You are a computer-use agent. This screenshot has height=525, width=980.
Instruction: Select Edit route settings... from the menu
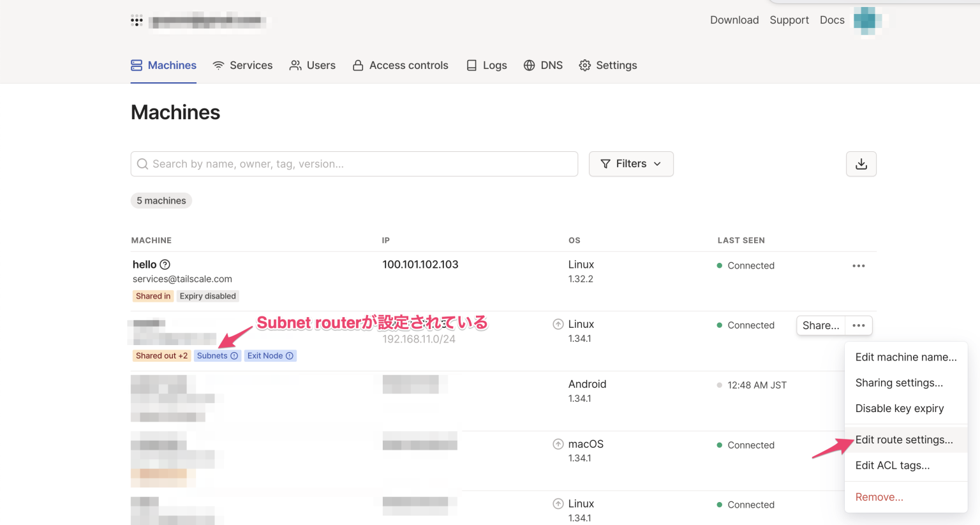coord(904,440)
